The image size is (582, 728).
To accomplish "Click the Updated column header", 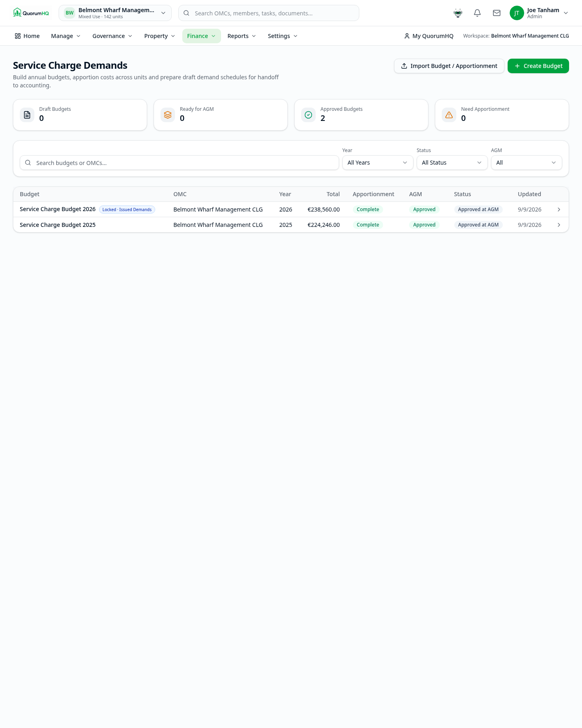I will point(529,194).
